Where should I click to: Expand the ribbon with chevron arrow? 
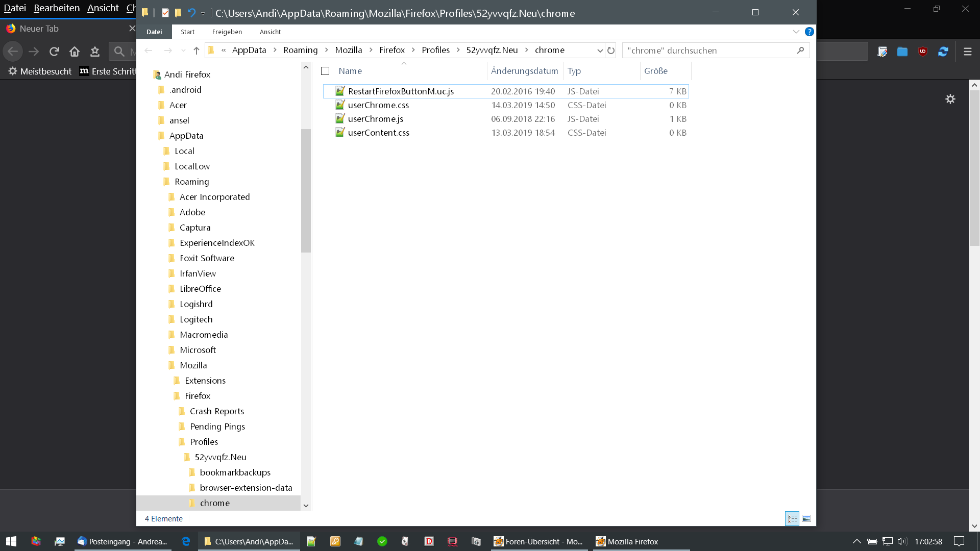796,32
